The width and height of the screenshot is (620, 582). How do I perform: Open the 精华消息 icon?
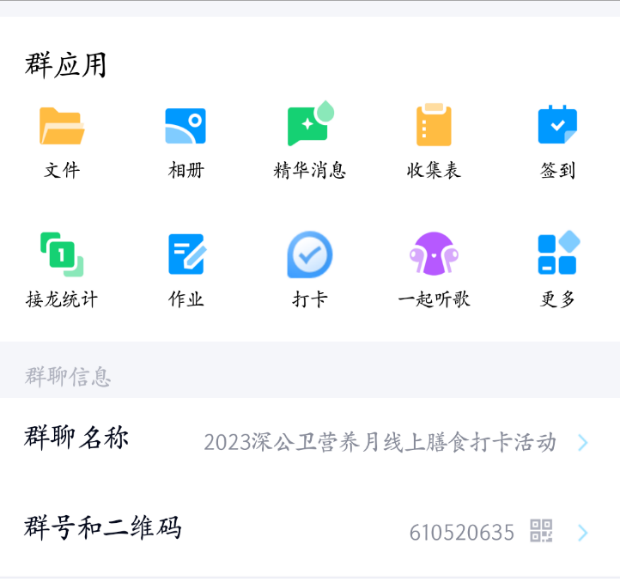pos(310,123)
